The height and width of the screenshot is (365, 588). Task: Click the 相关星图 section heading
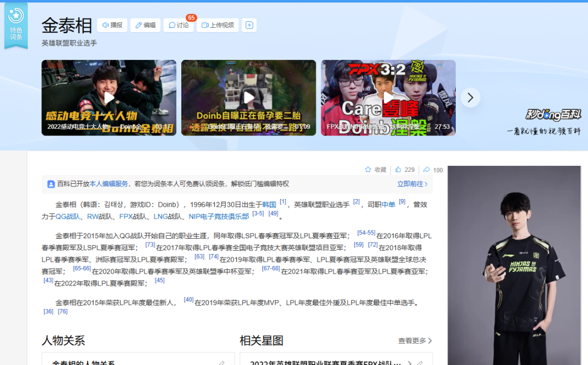pos(261,341)
